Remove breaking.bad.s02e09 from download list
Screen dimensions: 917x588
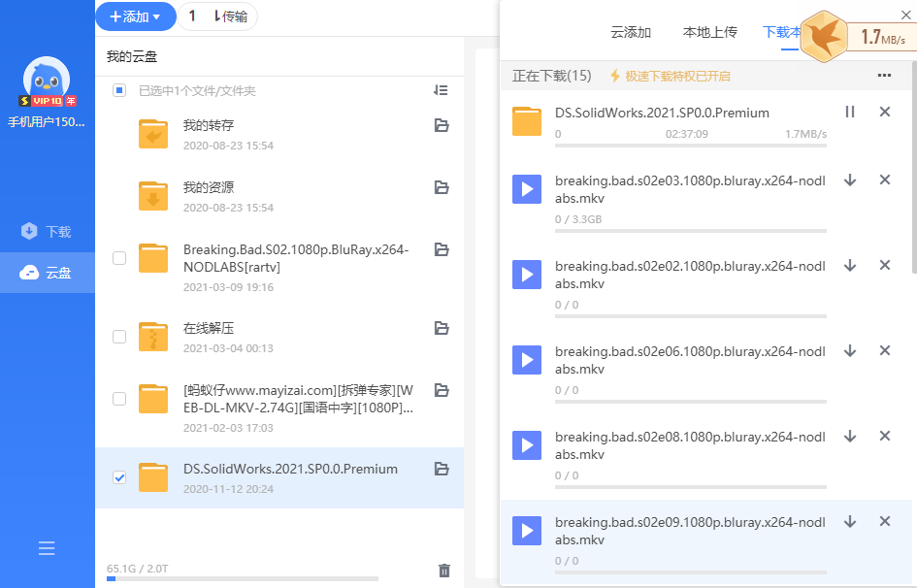[x=885, y=521]
